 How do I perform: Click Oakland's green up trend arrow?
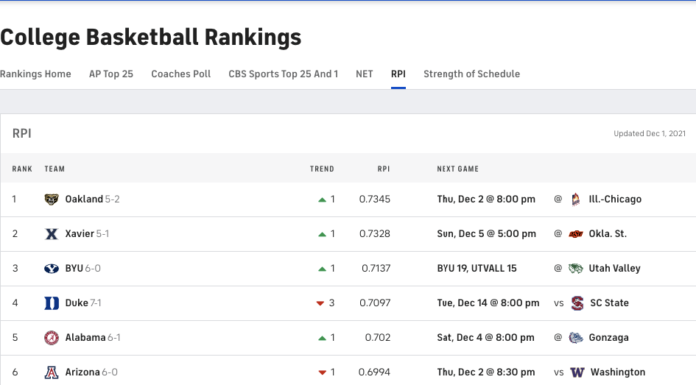[322, 200]
